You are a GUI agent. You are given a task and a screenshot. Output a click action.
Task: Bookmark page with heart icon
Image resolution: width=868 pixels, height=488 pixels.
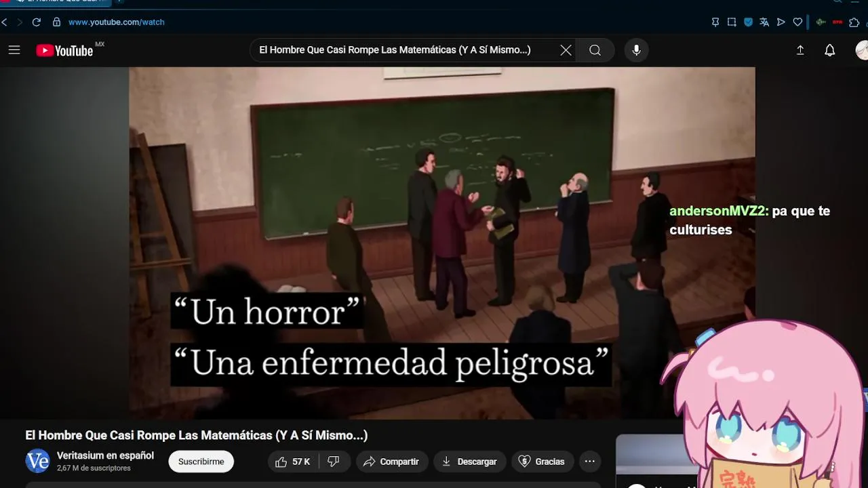pos(797,22)
